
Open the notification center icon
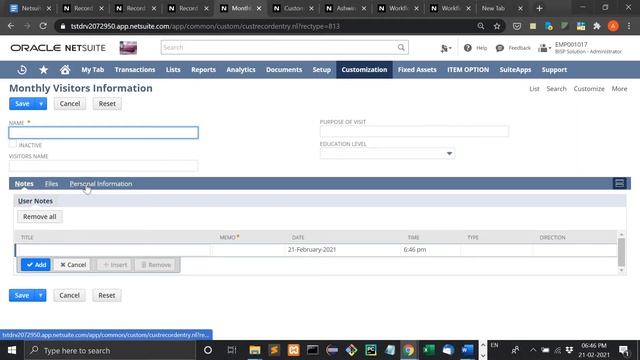[x=624, y=350]
